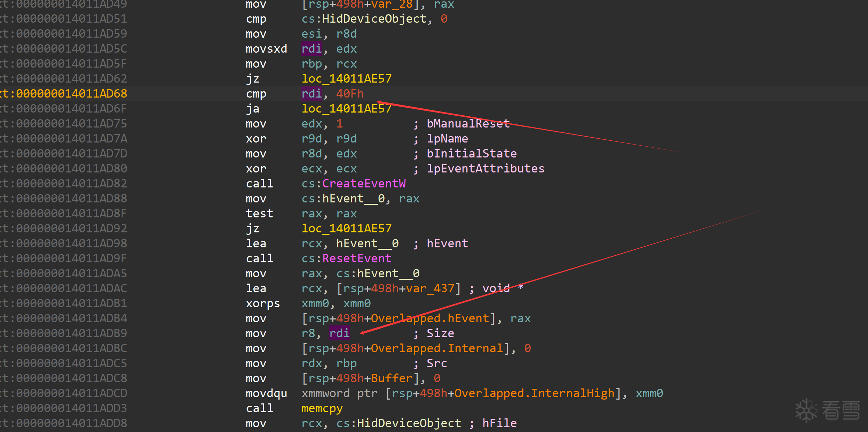The height and width of the screenshot is (432, 868).
Task: Click the xorps mnemonic
Action: [263, 303]
